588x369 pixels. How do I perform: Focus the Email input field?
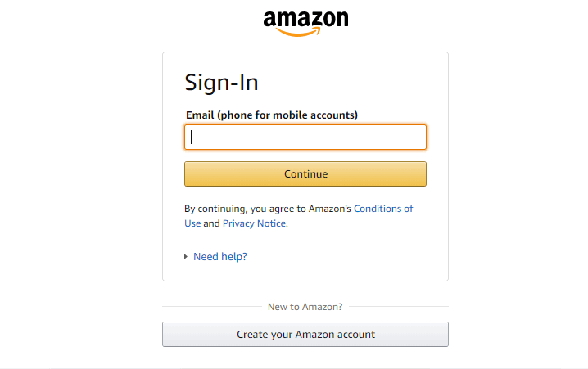[305, 137]
